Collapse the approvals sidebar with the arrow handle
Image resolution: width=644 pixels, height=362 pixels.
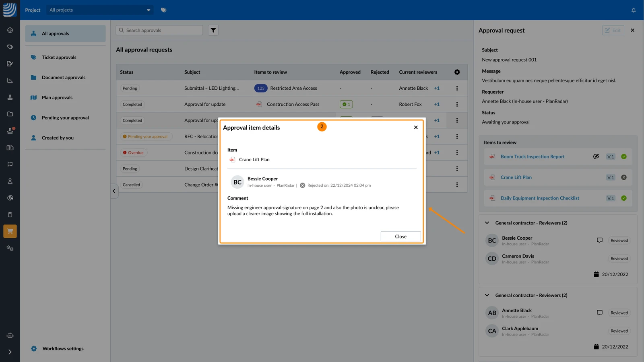pyautogui.click(x=114, y=191)
